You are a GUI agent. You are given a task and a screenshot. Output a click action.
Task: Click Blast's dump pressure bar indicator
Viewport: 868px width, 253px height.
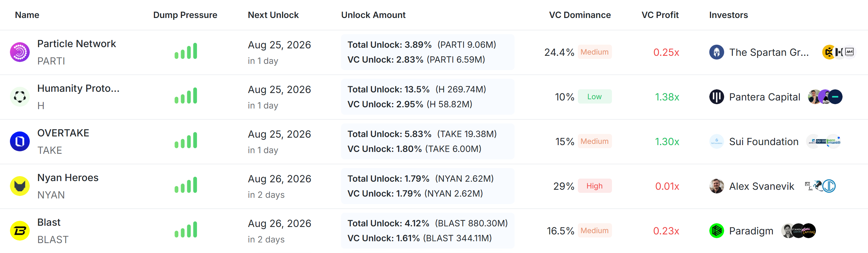(186, 230)
